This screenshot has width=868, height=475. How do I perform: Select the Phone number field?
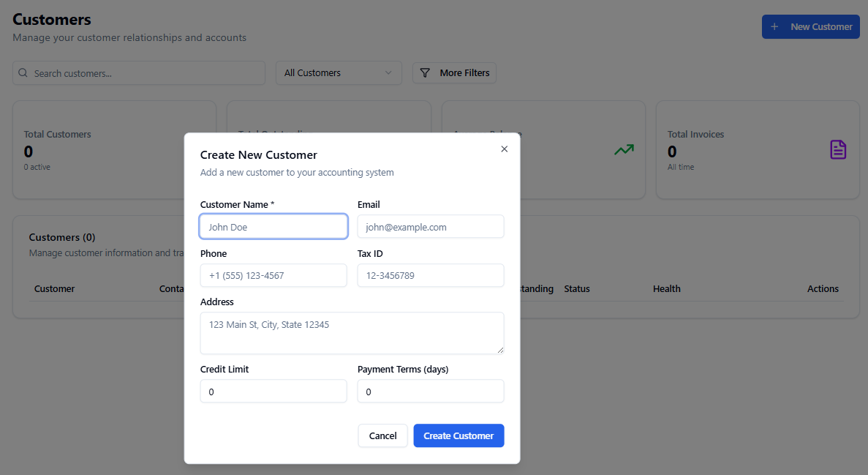(273, 276)
